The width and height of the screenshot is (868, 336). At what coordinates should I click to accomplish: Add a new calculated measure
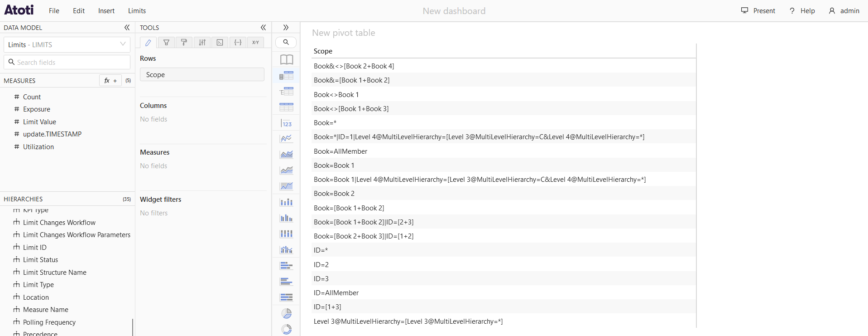point(110,81)
